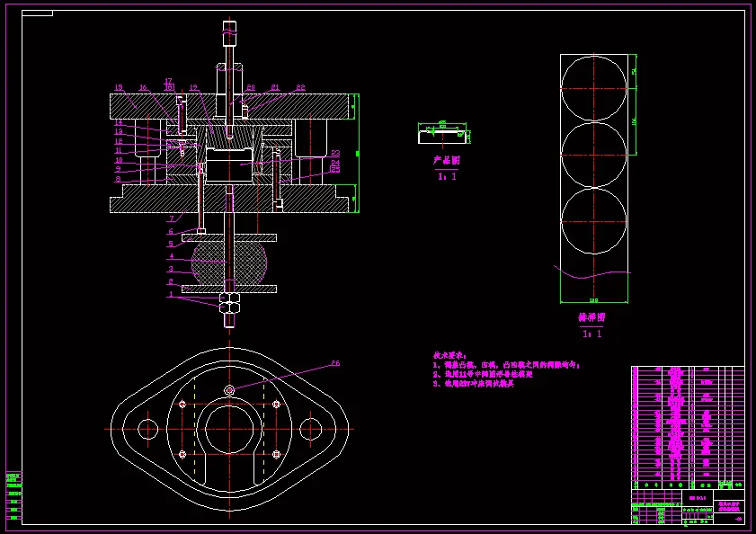756x534 pixels.
Task: Select part callout number 5
Action: [x=171, y=245]
